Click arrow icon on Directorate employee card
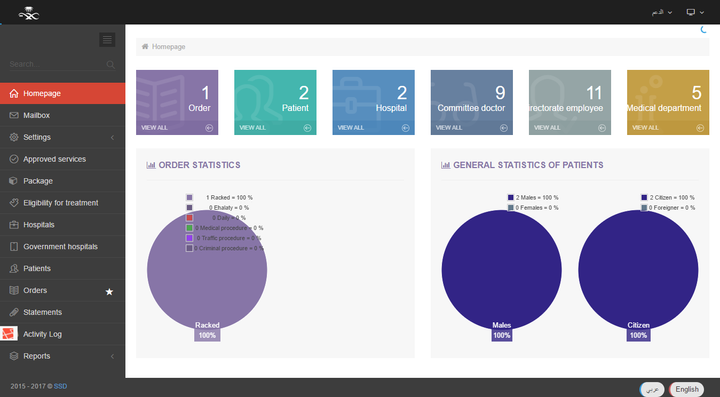720x397 pixels. coord(602,128)
